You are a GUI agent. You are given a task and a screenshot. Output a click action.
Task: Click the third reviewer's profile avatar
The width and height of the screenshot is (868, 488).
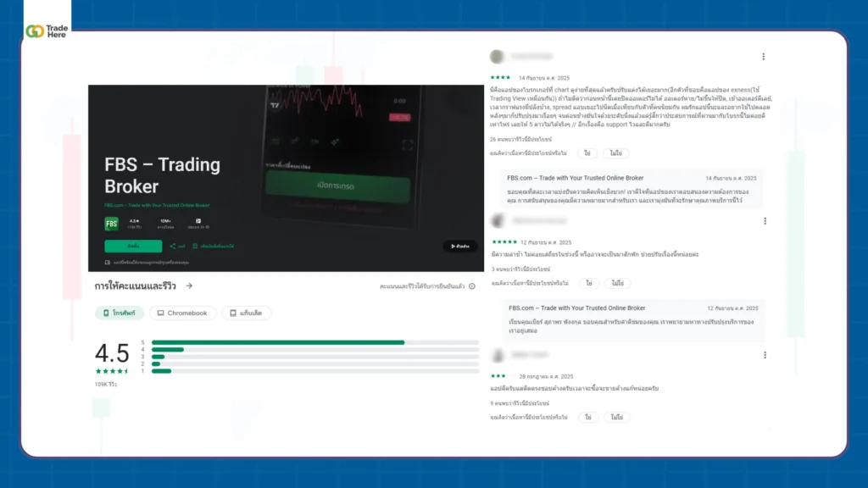click(497, 355)
